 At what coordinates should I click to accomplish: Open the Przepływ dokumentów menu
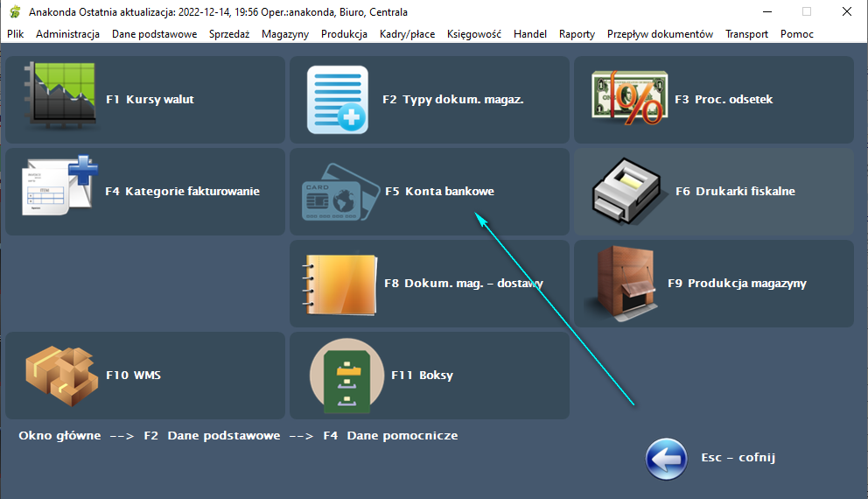point(660,34)
